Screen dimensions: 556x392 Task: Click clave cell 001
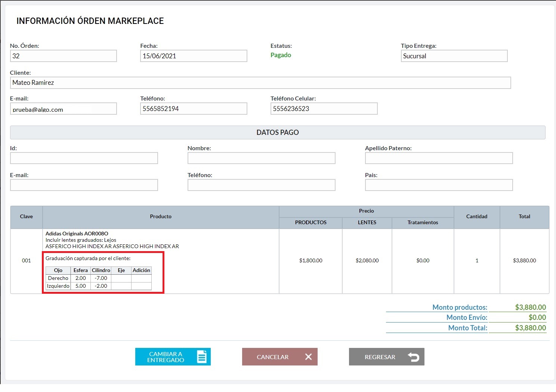pos(27,261)
